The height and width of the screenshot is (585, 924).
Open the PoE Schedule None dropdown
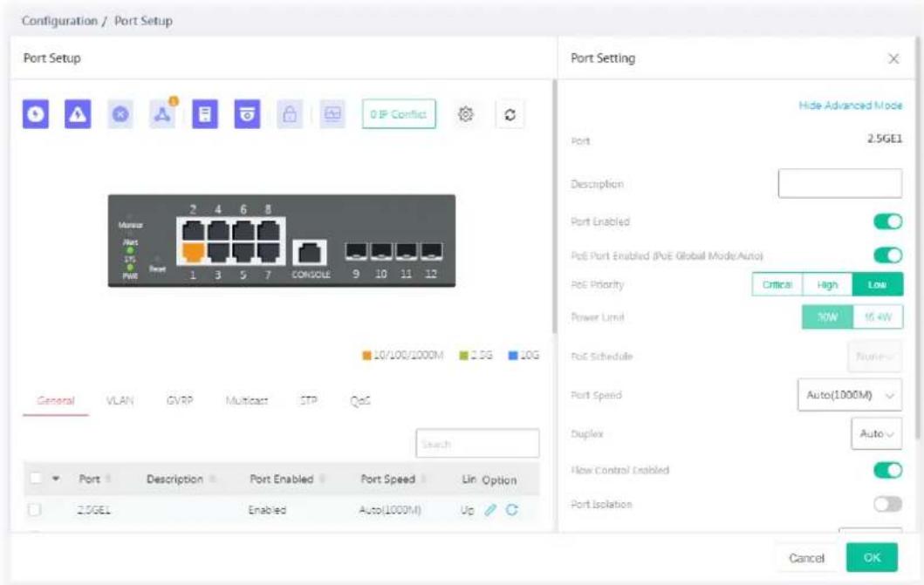tap(875, 356)
